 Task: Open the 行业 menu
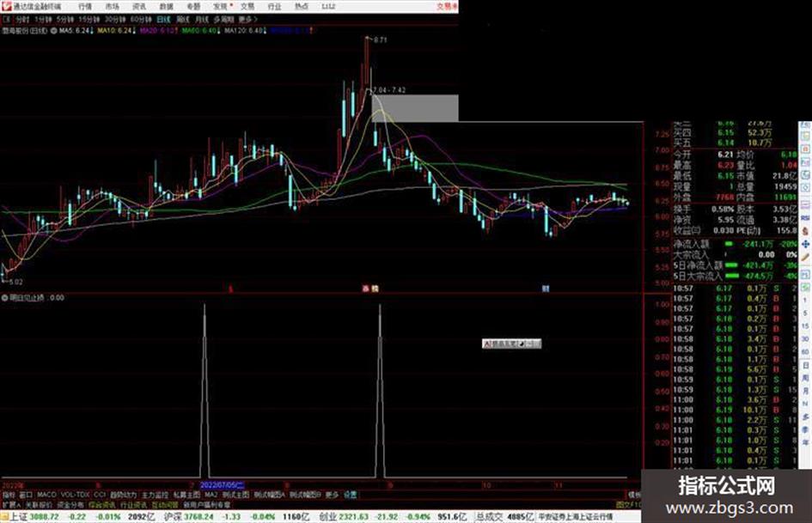274,6
